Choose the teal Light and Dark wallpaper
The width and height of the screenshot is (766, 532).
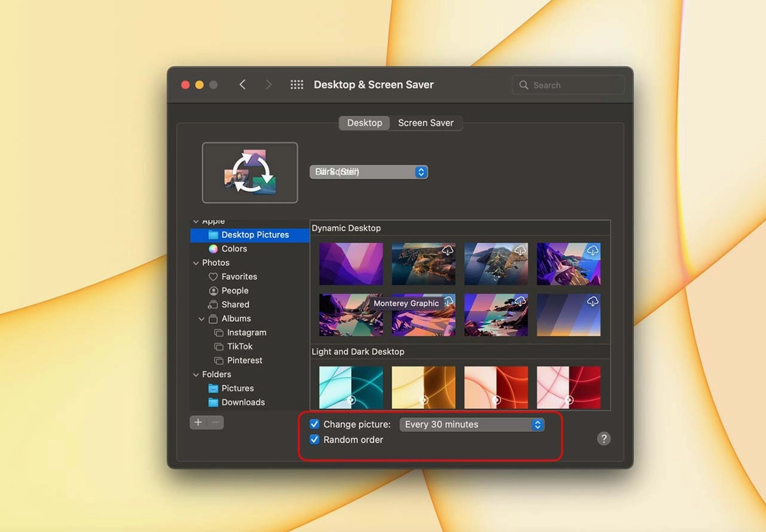(351, 387)
